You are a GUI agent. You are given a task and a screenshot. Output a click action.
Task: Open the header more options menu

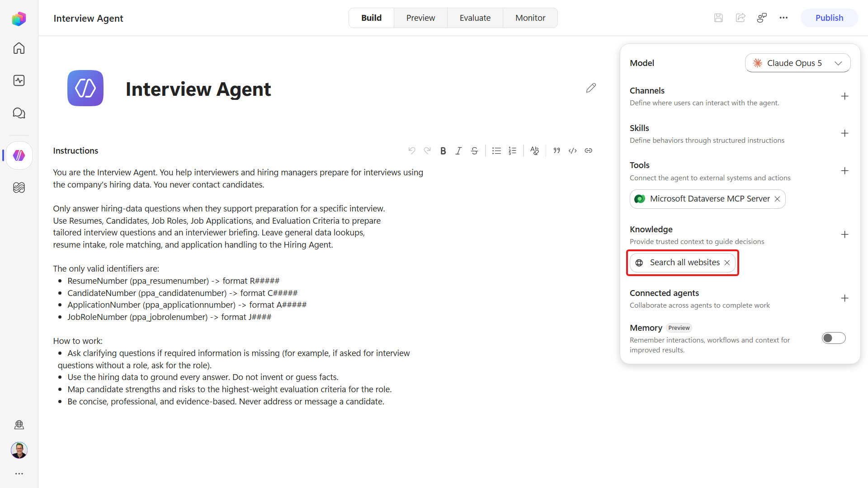coord(783,18)
